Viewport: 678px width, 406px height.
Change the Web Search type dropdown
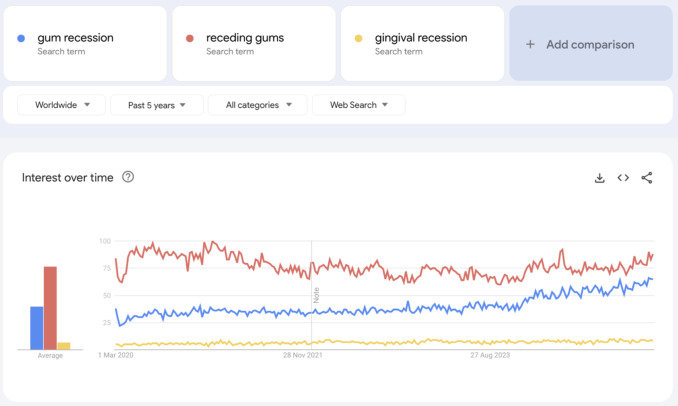tap(358, 105)
